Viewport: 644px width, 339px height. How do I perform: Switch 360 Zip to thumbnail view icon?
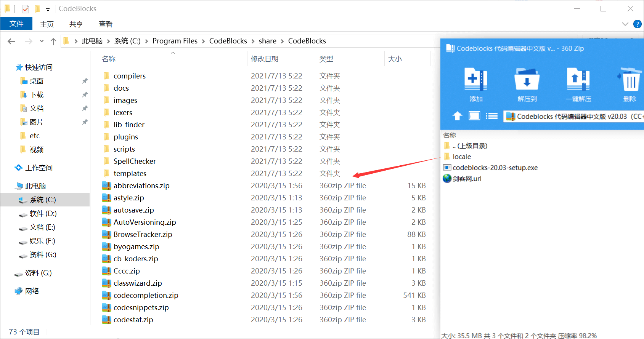474,116
